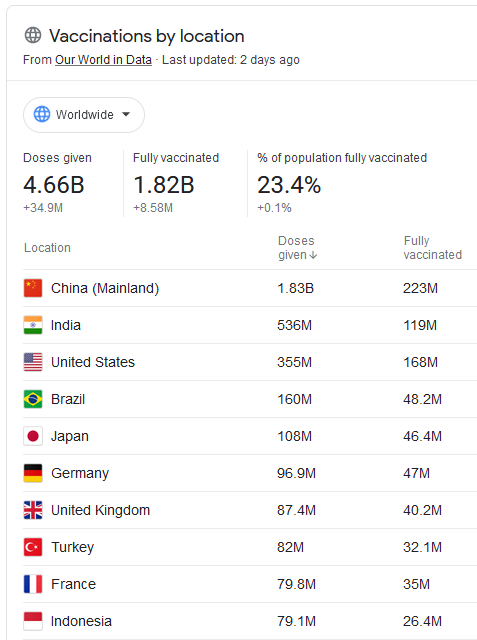Click the China flag icon
Viewport: 477px width, 640px height.
(x=33, y=288)
